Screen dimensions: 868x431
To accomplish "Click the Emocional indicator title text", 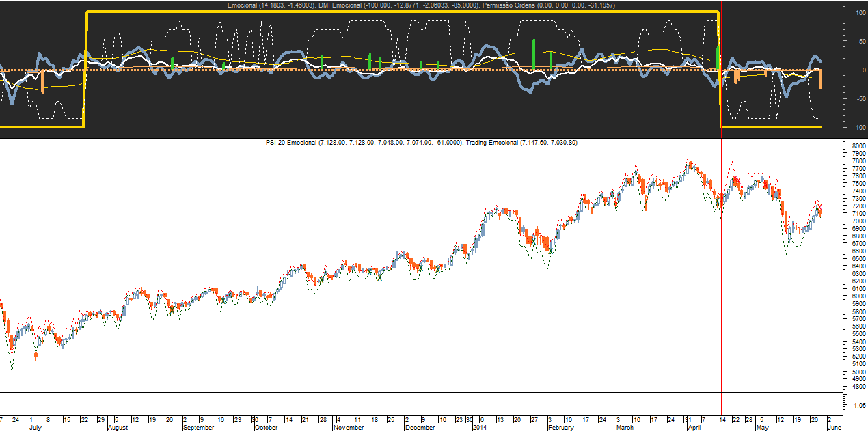I will [x=270, y=6].
